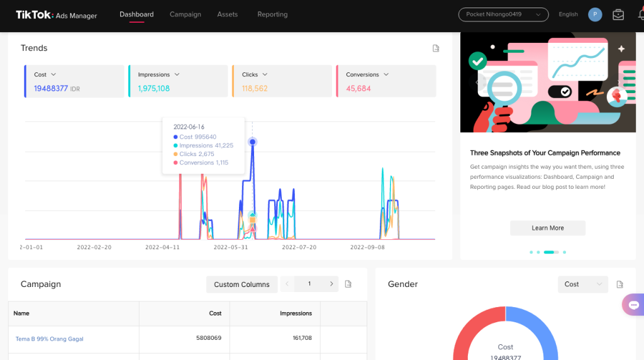
Task: Open the Gender chart Cost dropdown
Action: (x=582, y=284)
